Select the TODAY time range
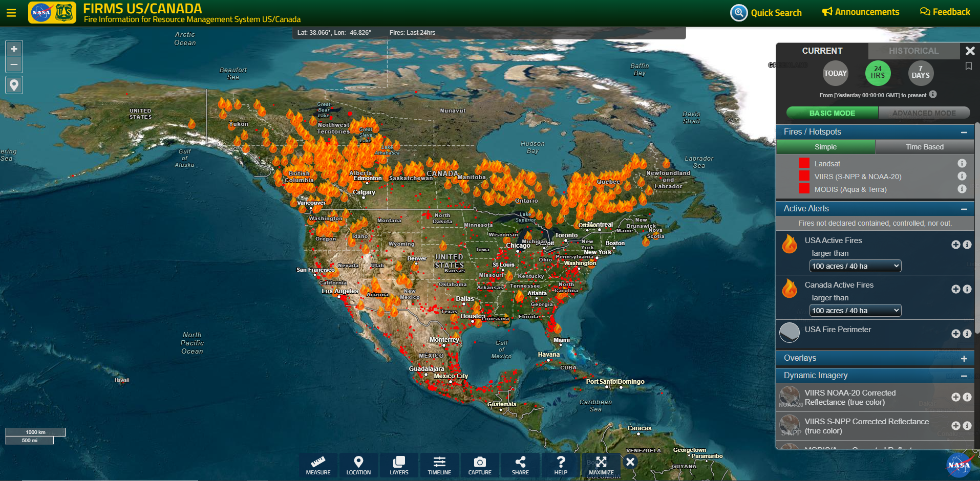Viewport: 980px width, 481px height. point(835,73)
